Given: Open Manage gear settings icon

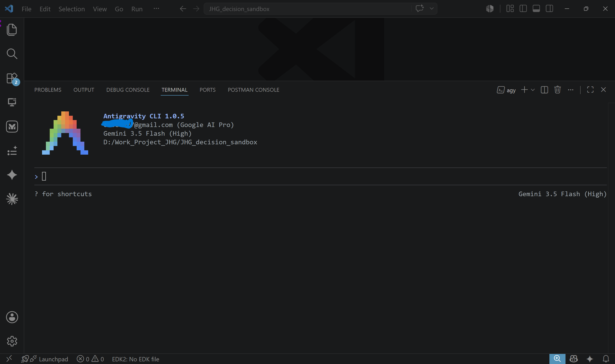Looking at the screenshot, I should 12,341.
